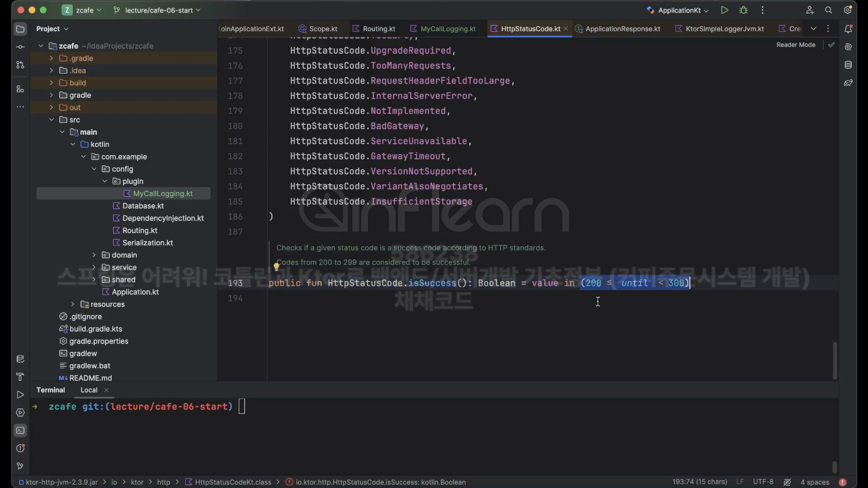Open the editor tab options menu

click(x=828, y=28)
